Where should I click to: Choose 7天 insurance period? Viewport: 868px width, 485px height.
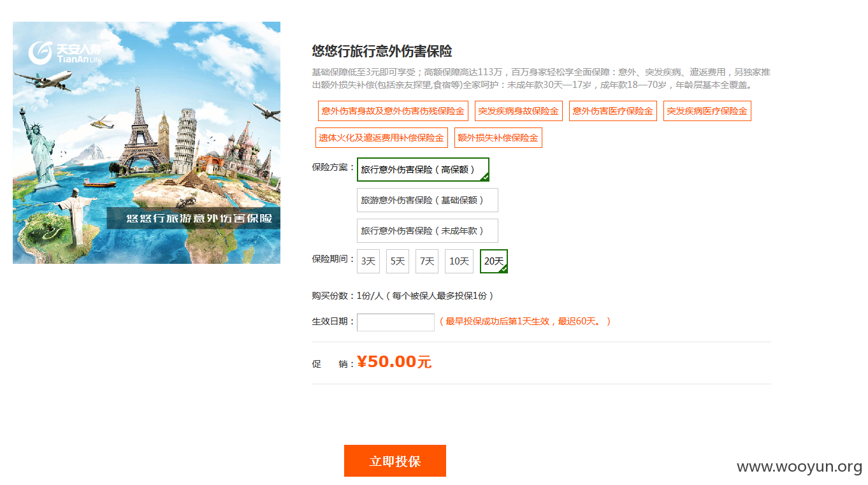coord(427,261)
